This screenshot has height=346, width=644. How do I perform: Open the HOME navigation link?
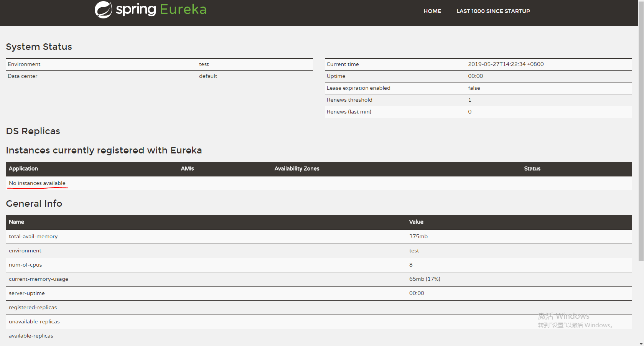click(x=432, y=11)
